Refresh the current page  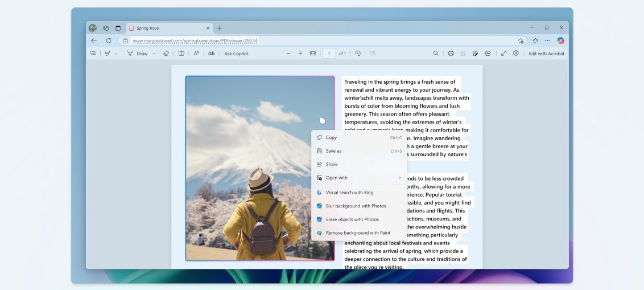[x=109, y=40]
